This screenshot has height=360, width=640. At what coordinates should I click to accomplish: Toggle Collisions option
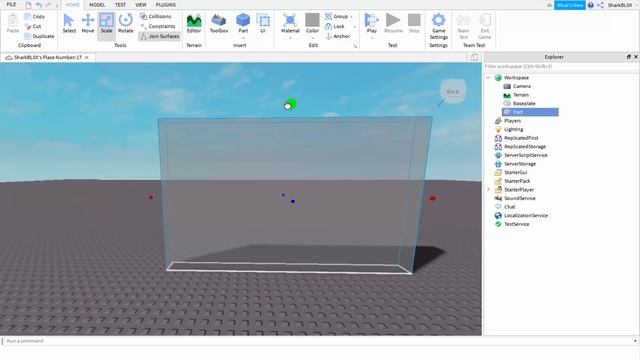156,16
